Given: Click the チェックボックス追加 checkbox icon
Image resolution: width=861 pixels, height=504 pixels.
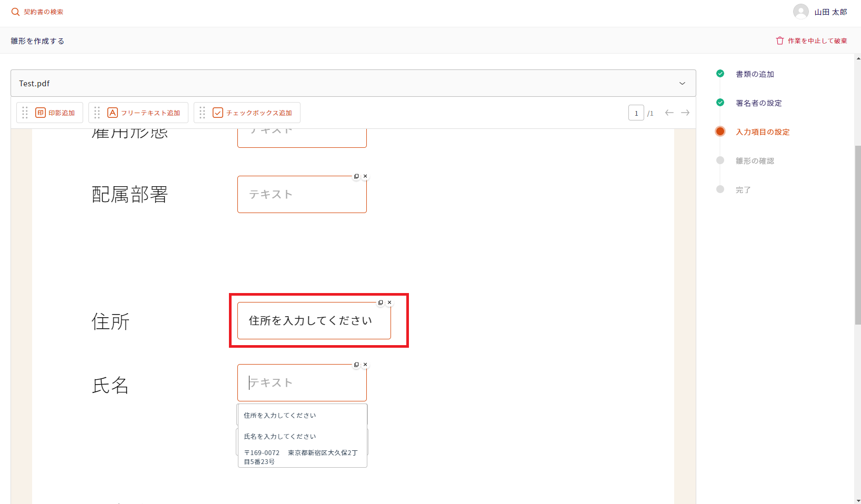Looking at the screenshot, I should (218, 113).
